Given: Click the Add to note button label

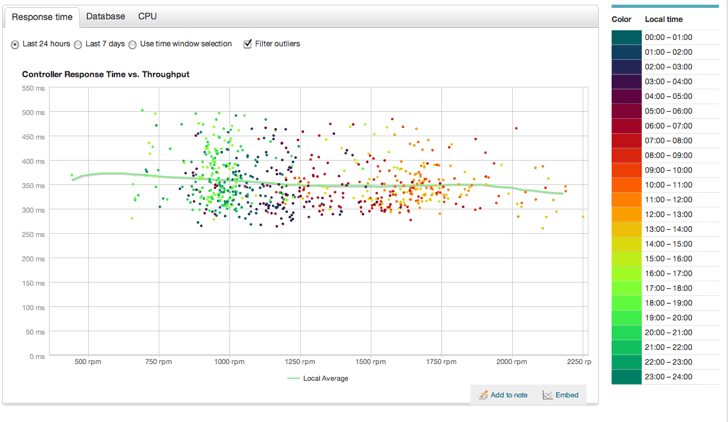Looking at the screenshot, I should (509, 395).
